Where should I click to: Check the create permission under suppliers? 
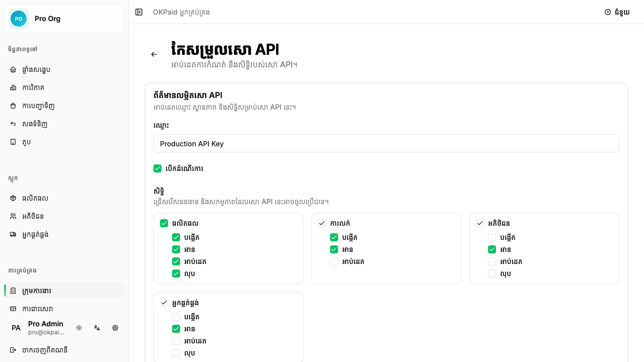click(x=176, y=317)
